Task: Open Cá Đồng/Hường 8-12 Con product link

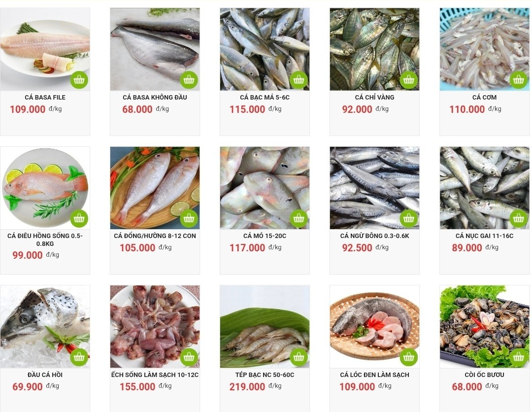Action: point(155,236)
